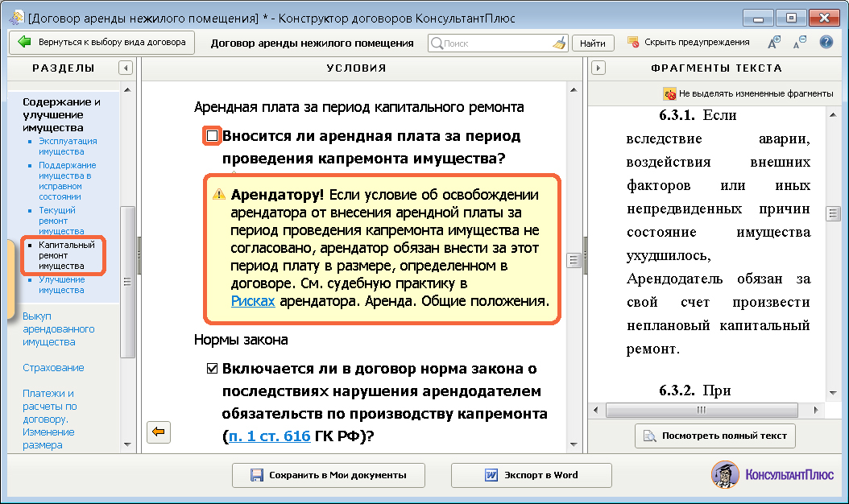Click Вернуться к выбору вида договора button
This screenshot has height=504, width=849.
[101, 42]
